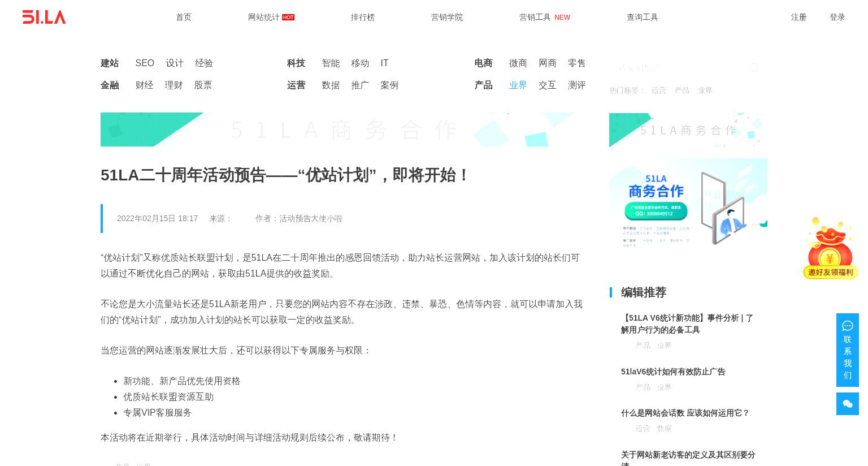
Task: Open the 51LA 商务合作 QQ promo image
Action: (x=688, y=204)
